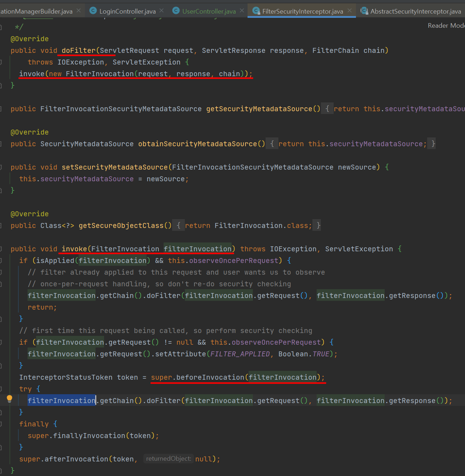Image resolution: width=465 pixels, height=476 pixels.
Task: Click the Reader Mode label
Action: 446,25
